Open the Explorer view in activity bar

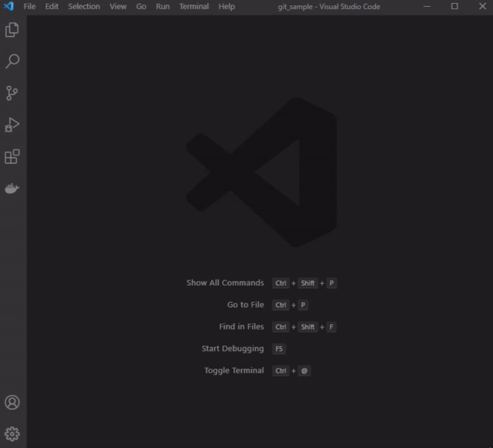point(12,30)
